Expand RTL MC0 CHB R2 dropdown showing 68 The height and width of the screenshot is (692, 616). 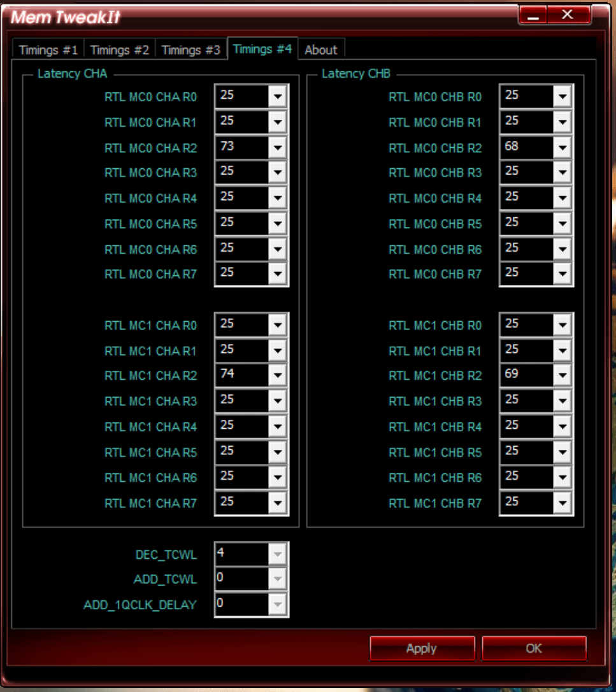tap(562, 147)
